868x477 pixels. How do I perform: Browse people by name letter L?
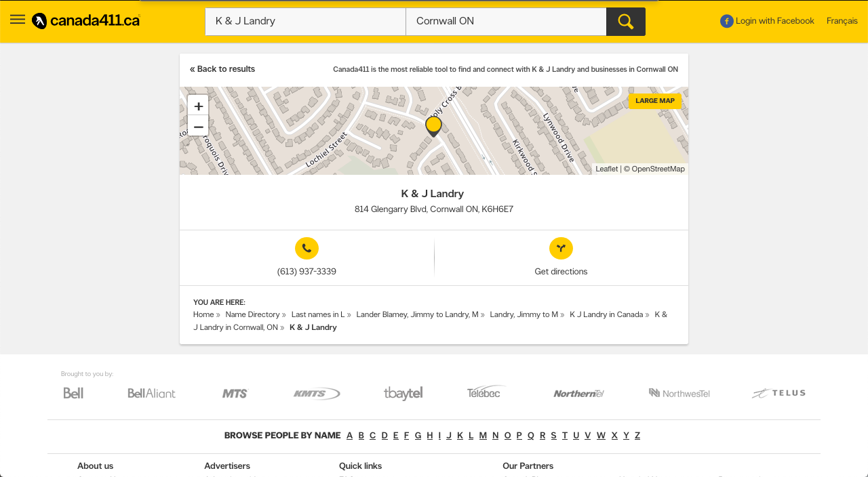click(471, 436)
